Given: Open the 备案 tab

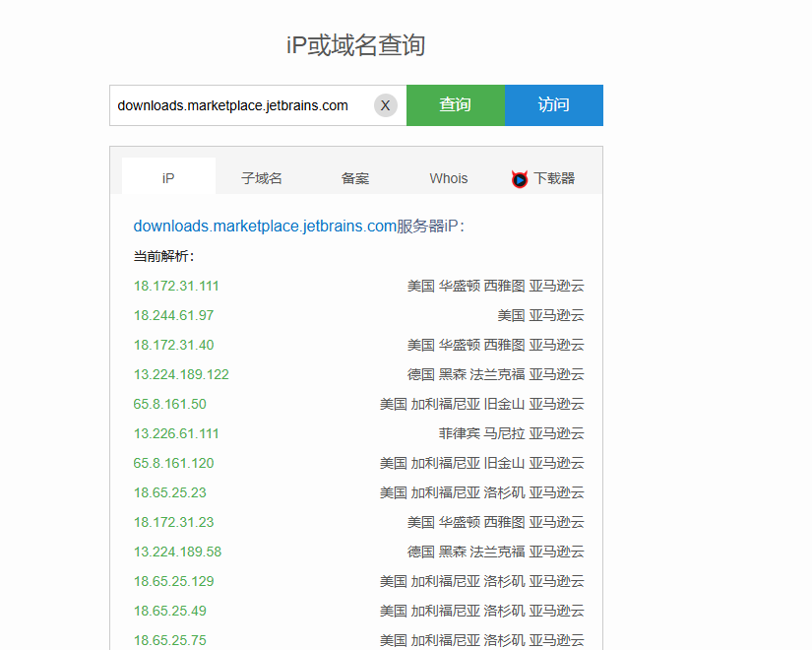Looking at the screenshot, I should click(355, 178).
